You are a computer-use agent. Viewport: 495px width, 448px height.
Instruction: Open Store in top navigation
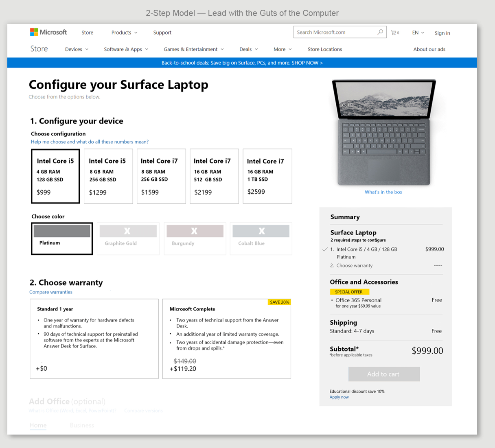(87, 33)
